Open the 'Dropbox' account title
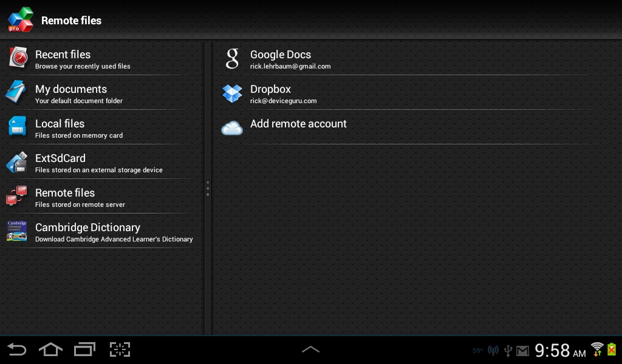This screenshot has width=622, height=364. (x=270, y=89)
